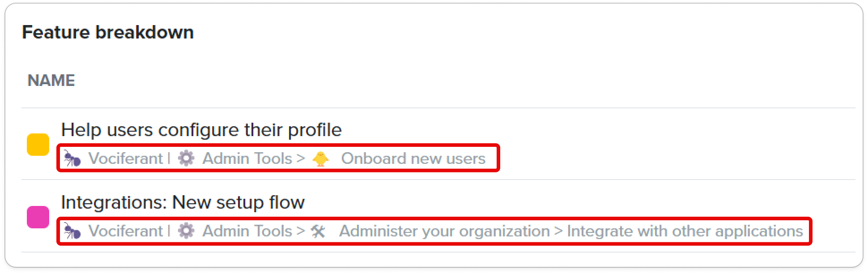This screenshot has width=868, height=274.
Task: Click Admin Tools in the Integrations row breadcrumb
Action: point(247,231)
